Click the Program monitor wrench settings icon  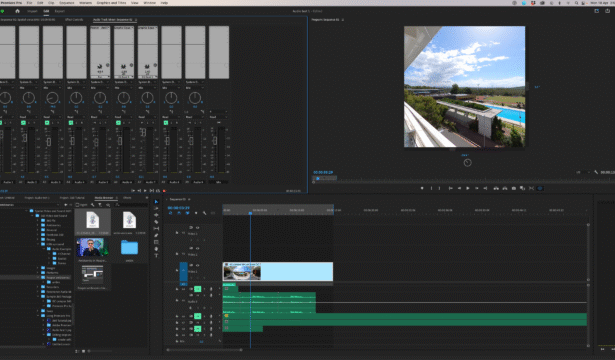click(x=596, y=172)
